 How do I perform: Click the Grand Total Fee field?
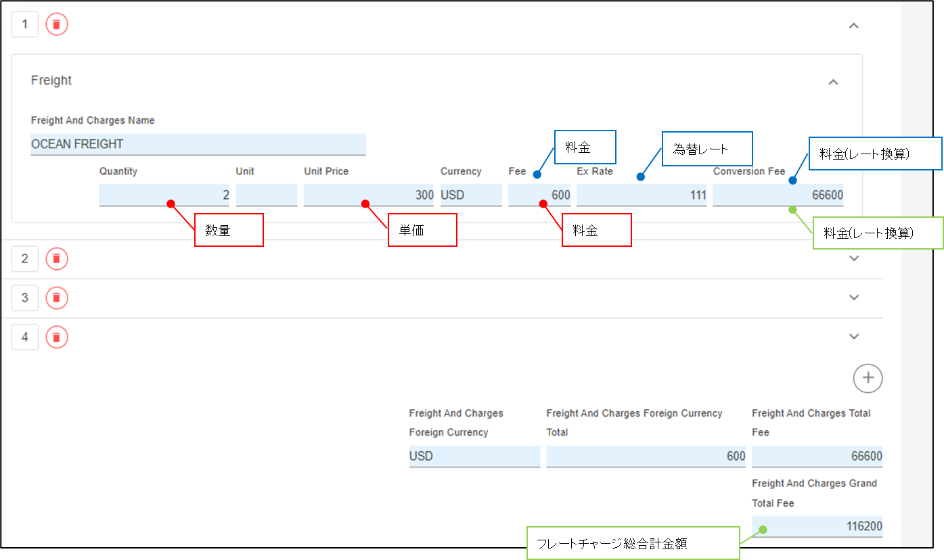pyautogui.click(x=817, y=526)
